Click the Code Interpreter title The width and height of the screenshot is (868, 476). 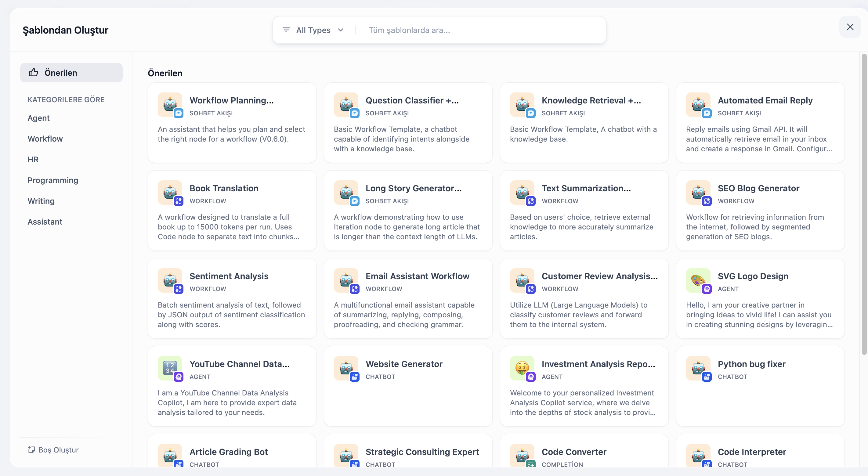click(752, 452)
